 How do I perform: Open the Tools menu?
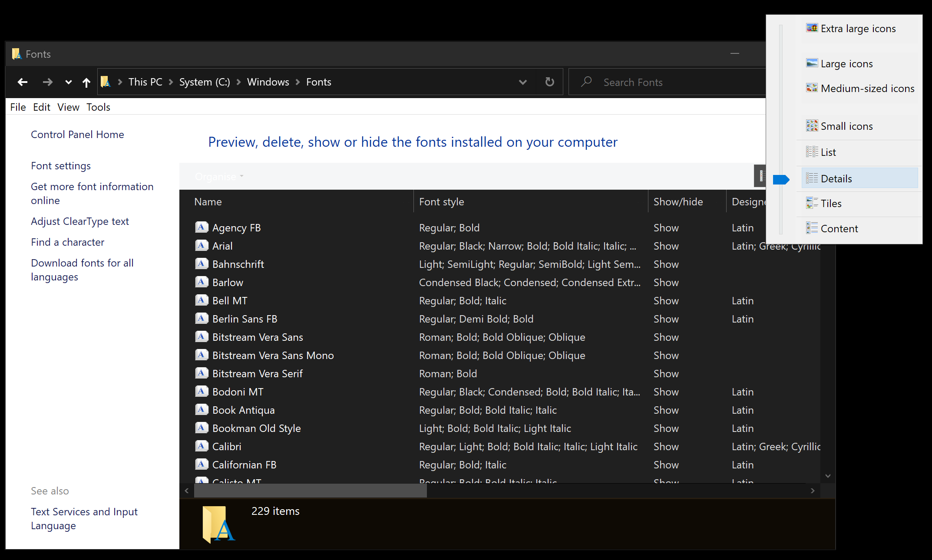pos(98,107)
